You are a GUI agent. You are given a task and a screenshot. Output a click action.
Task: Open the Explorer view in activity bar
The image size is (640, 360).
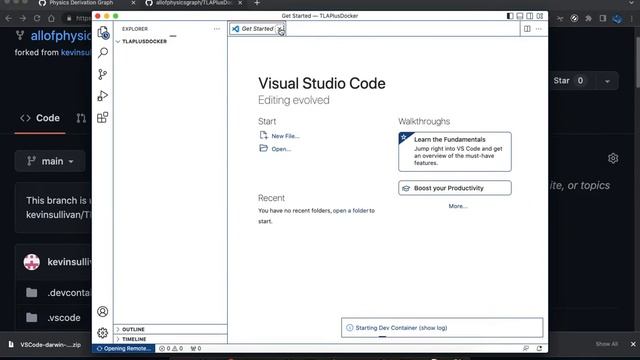pos(103,32)
